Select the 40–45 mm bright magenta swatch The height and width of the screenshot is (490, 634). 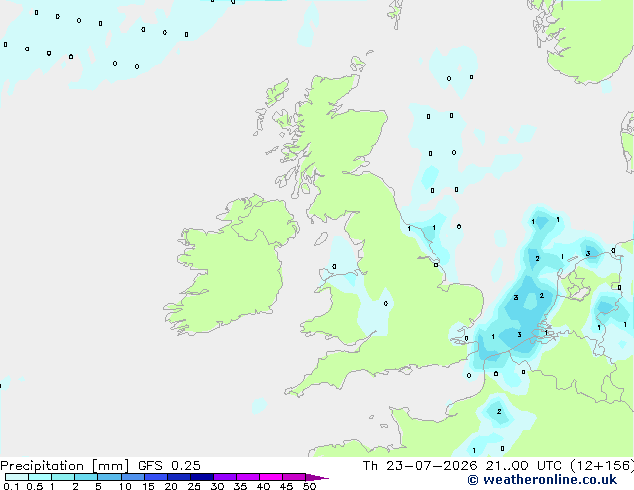click(x=271, y=477)
